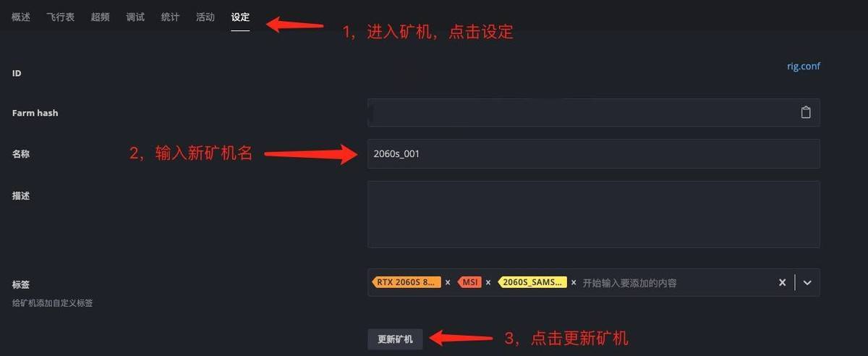
Task: Click into the 描述 text area
Action: (x=594, y=214)
